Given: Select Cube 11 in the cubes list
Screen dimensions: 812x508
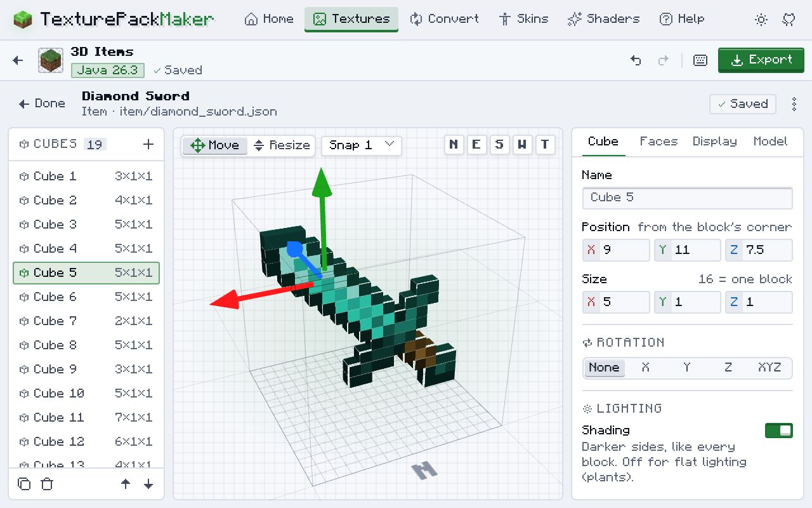Looking at the screenshot, I should point(86,418).
